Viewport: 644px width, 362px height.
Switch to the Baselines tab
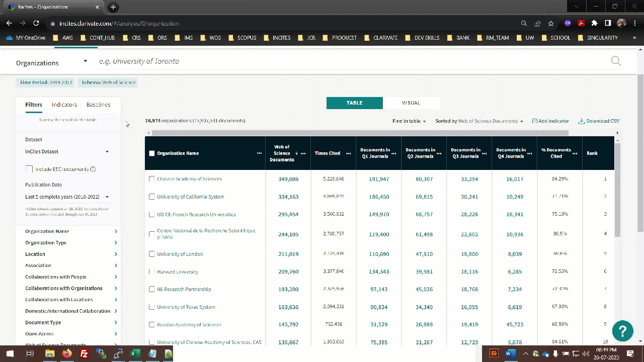pos(98,105)
